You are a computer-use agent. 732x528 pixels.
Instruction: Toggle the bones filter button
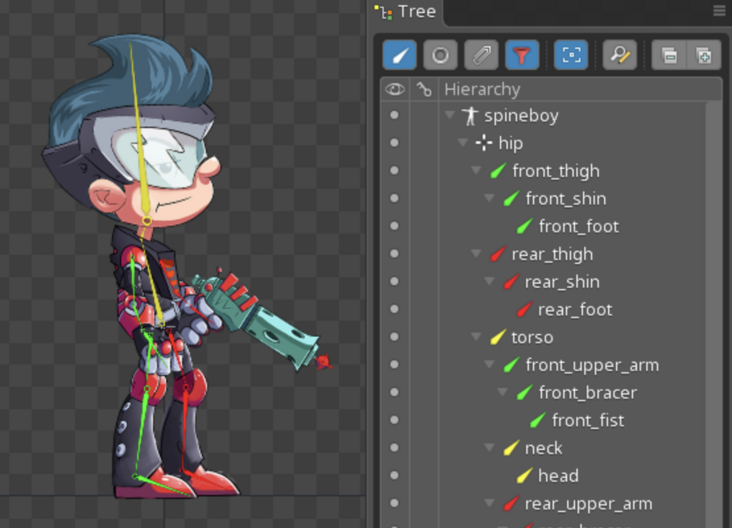(x=400, y=54)
